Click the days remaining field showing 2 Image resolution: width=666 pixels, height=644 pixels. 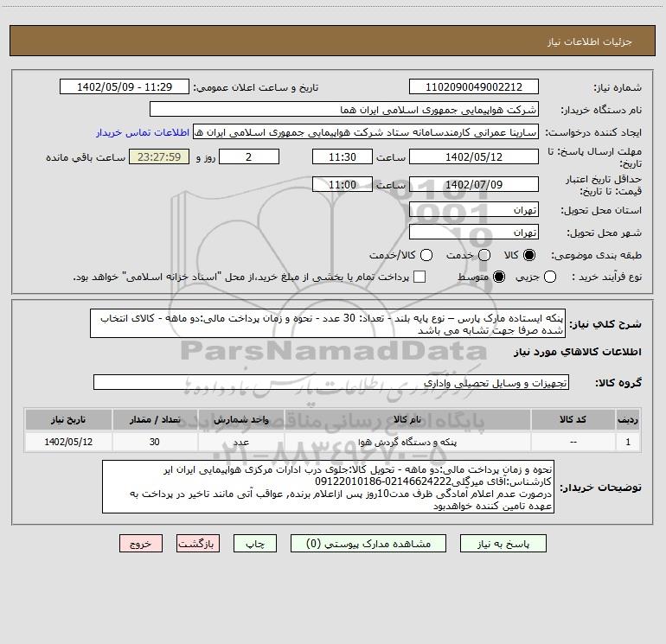pos(249,157)
